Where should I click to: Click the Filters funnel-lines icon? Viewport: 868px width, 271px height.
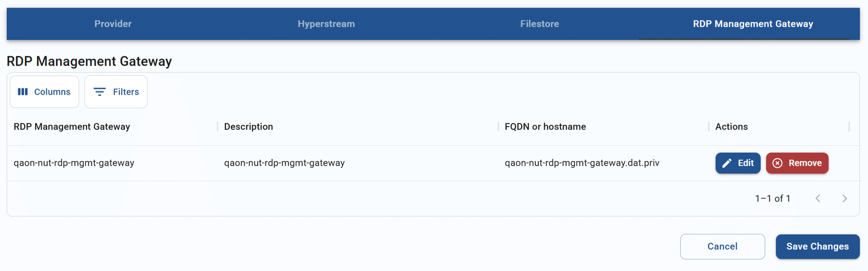click(x=99, y=92)
